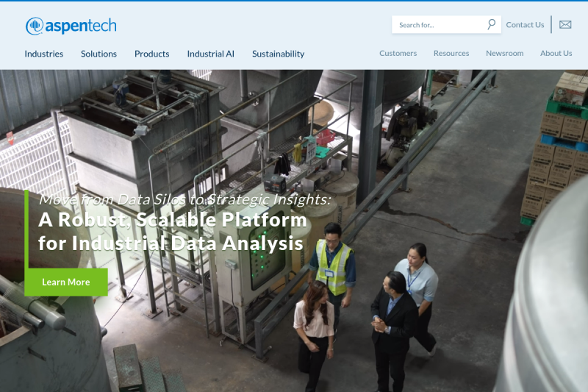Click the aspentech logo
The width and height of the screenshot is (588, 392).
point(71,26)
